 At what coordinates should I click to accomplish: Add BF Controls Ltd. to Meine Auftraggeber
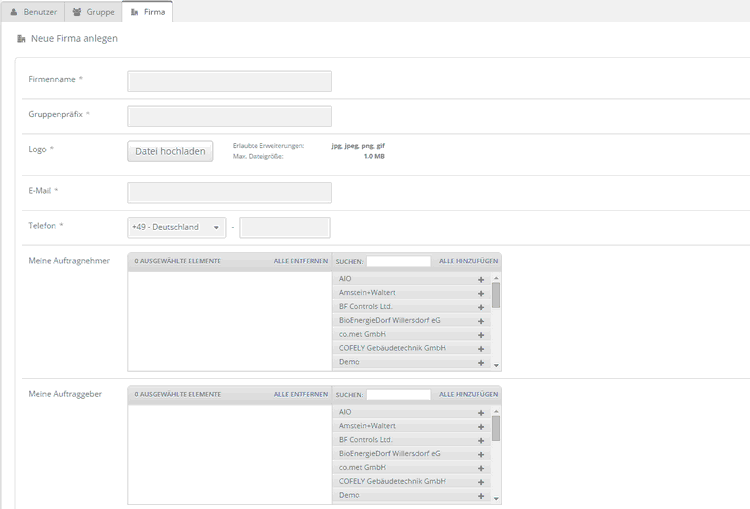point(481,441)
